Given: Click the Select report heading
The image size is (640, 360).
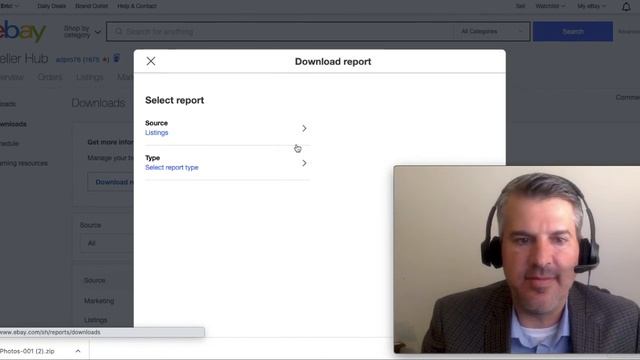Looking at the screenshot, I should click(x=174, y=100).
